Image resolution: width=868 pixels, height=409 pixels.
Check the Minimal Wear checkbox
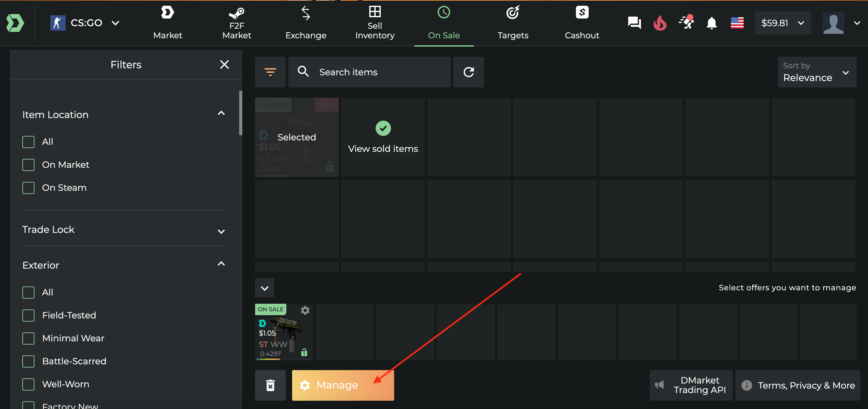point(28,338)
